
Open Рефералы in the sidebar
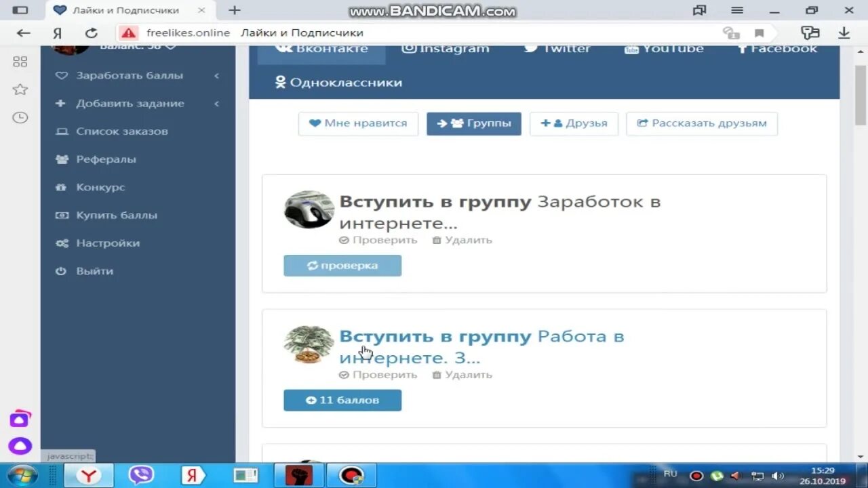[106, 159]
